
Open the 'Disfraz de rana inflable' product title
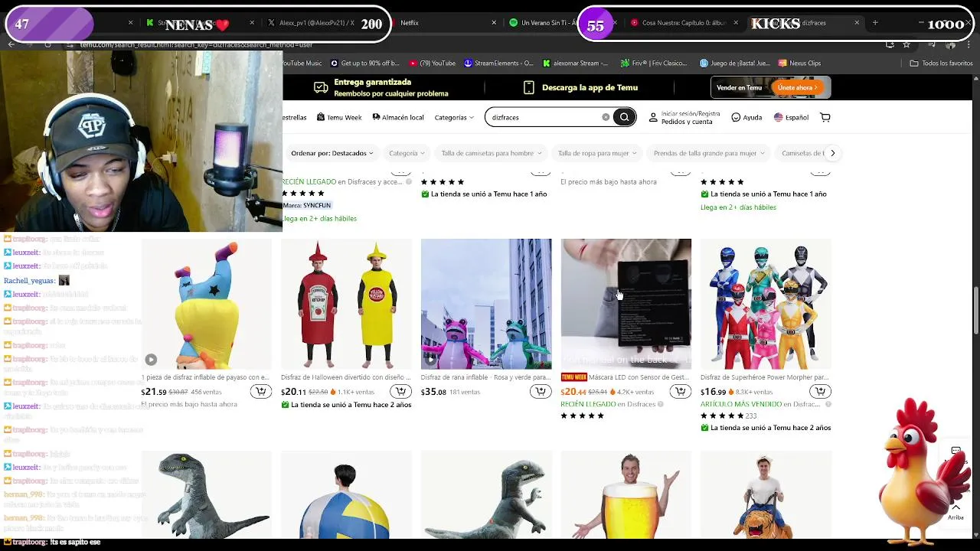485,377
